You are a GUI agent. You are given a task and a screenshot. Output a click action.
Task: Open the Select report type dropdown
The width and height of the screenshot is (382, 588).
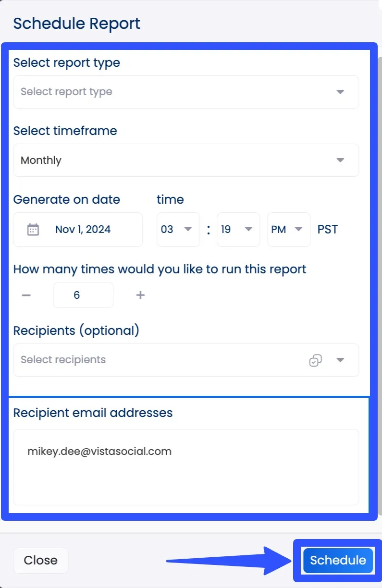click(185, 92)
